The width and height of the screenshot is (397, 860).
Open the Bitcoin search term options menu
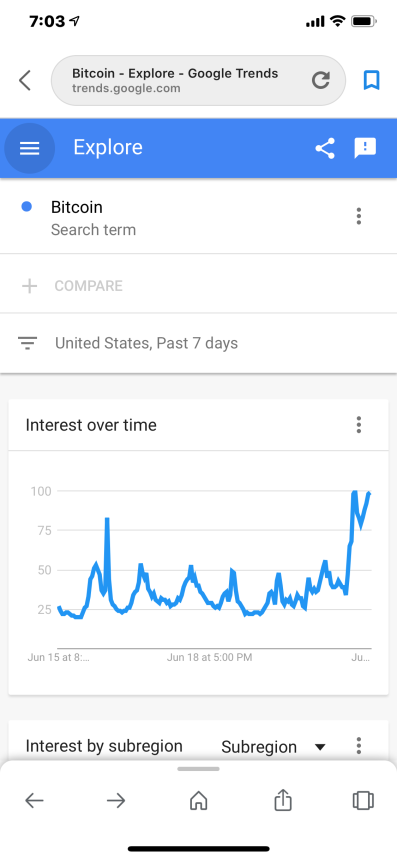[359, 216]
